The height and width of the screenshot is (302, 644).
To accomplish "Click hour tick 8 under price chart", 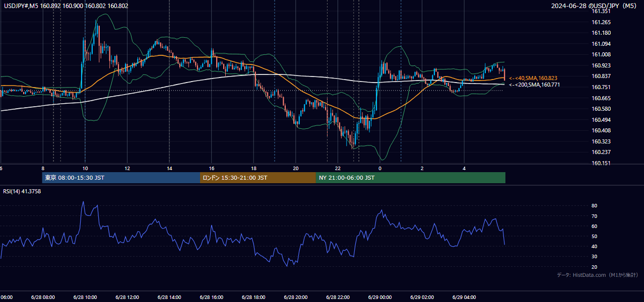I will coord(43,168).
